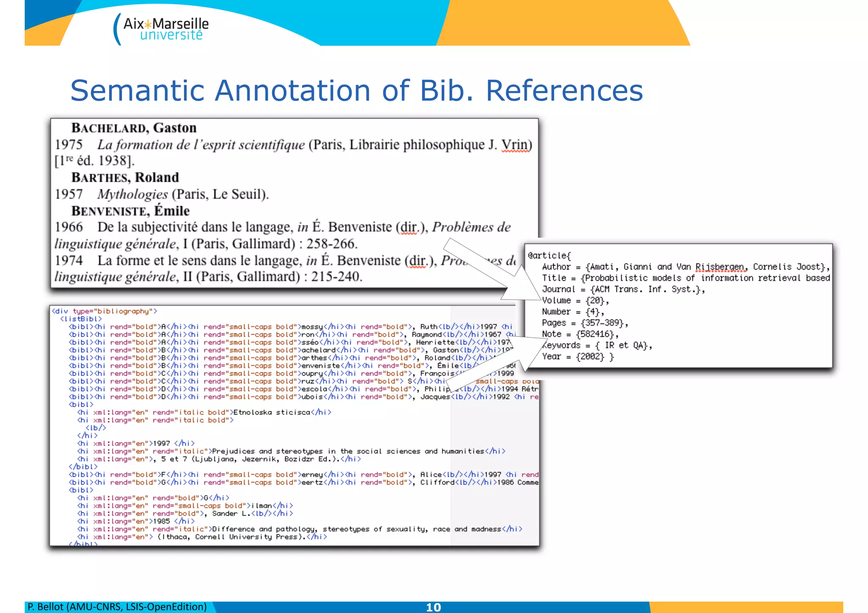Click the BibTeX 'Pages = {357-389}' line
Screen dimensions: 868x613
(x=585, y=323)
